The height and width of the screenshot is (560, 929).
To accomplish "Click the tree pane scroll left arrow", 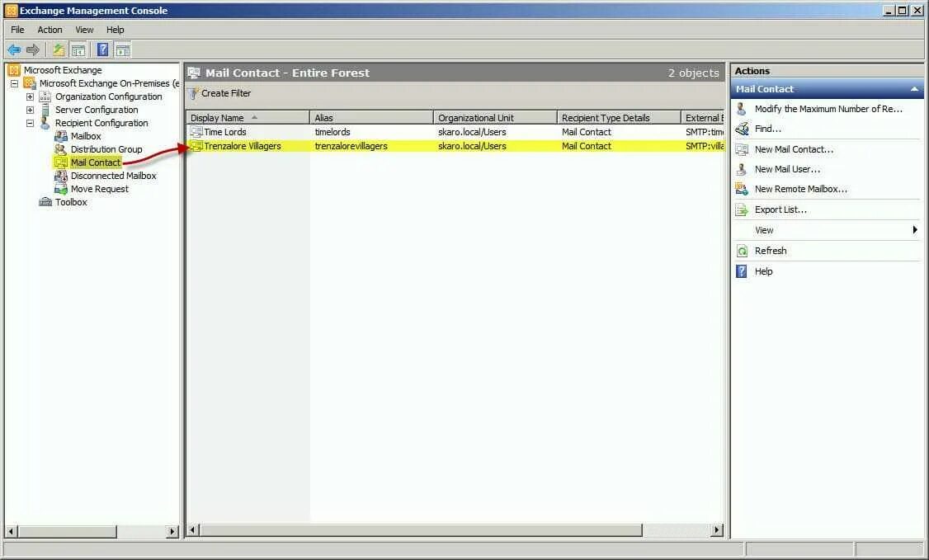I will [x=11, y=532].
